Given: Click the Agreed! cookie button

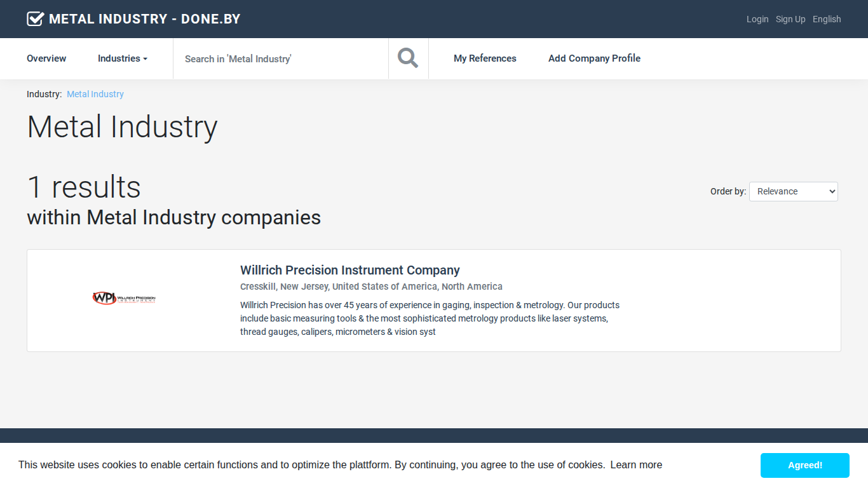Looking at the screenshot, I should point(805,465).
